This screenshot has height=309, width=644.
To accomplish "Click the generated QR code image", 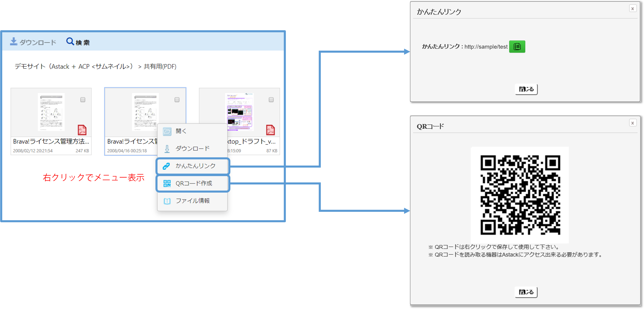I will click(x=520, y=195).
